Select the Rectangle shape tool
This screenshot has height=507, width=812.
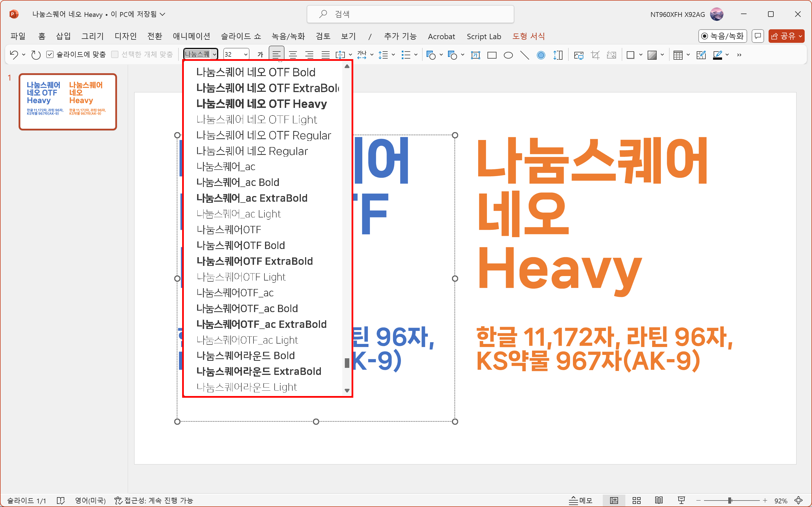pos(491,55)
